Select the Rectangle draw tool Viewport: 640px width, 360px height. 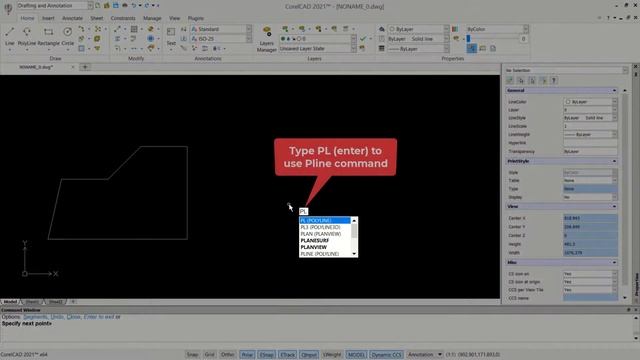48,35
